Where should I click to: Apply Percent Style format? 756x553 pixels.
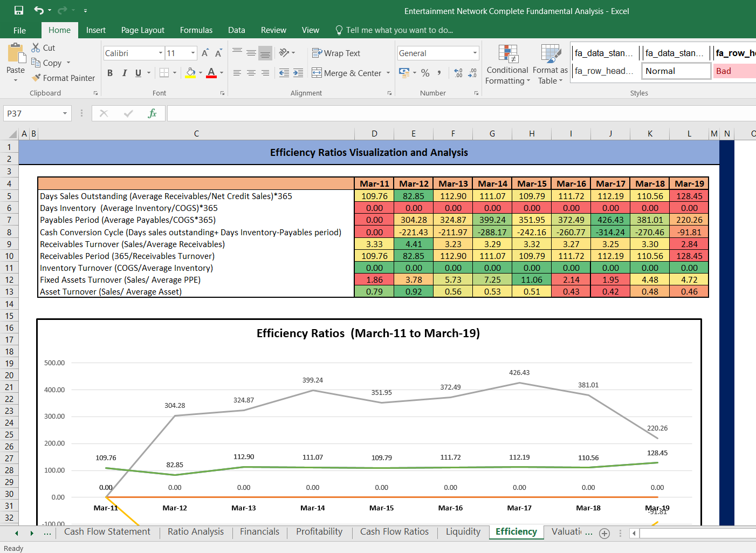point(425,73)
